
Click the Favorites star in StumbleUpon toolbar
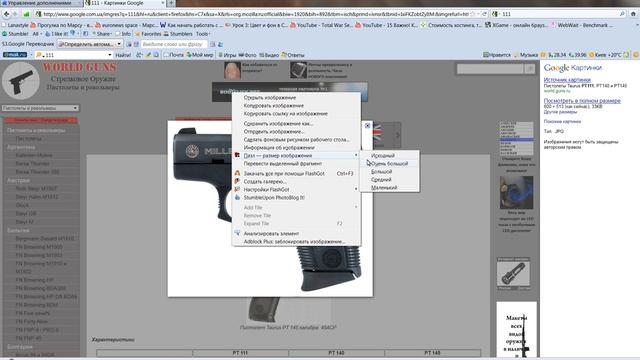pyautogui.click(x=148, y=34)
